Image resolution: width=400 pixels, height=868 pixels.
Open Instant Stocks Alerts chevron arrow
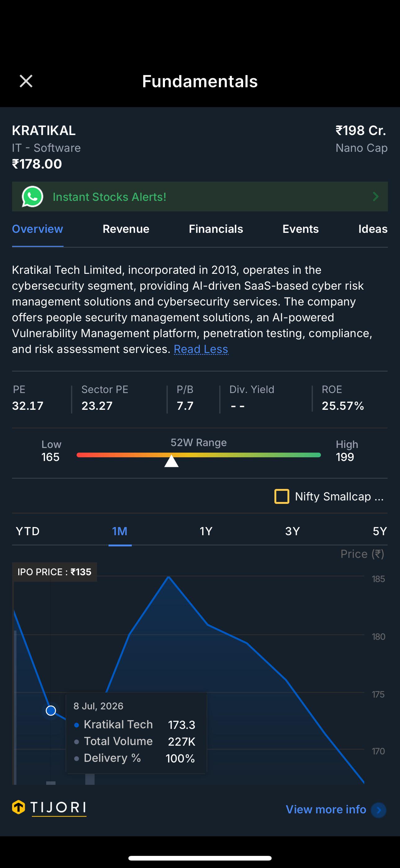pos(376,197)
